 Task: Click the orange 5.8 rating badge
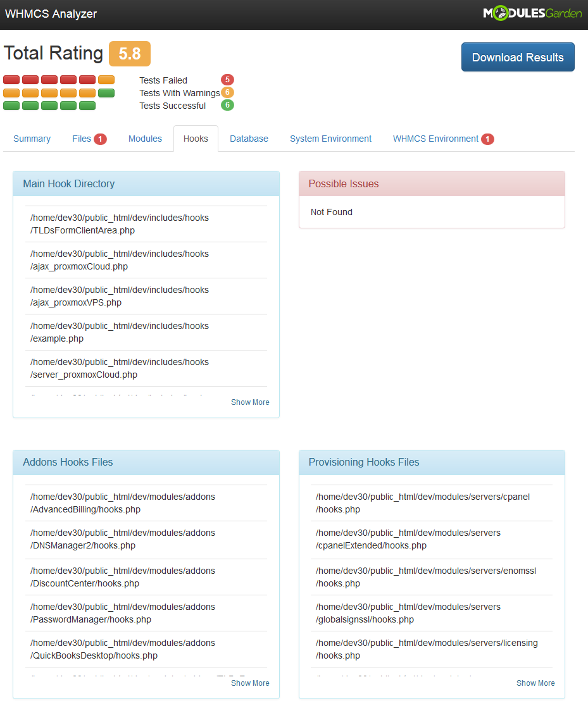pos(130,54)
